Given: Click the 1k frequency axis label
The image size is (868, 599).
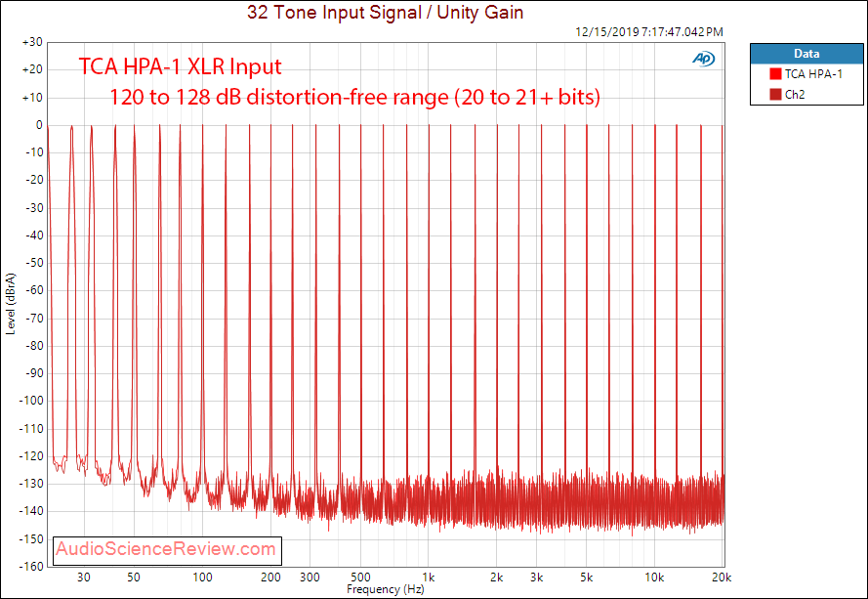Looking at the screenshot, I should [x=429, y=578].
